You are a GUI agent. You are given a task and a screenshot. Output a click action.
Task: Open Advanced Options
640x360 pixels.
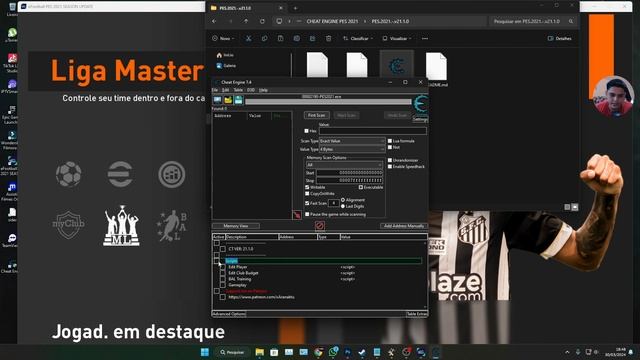pos(229,314)
